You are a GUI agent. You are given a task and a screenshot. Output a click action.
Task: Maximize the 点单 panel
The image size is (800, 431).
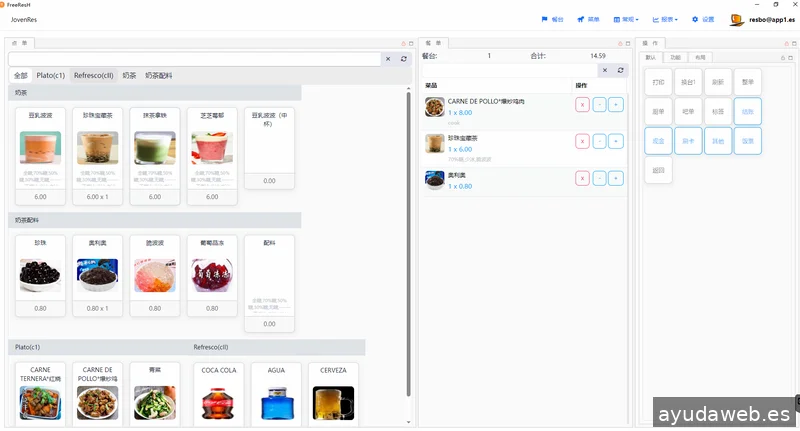[411, 43]
